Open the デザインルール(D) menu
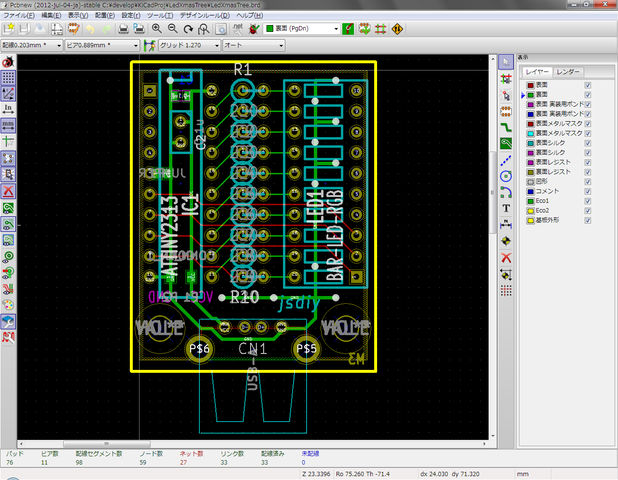Image resolution: width=618 pixels, height=480 pixels. [x=205, y=15]
